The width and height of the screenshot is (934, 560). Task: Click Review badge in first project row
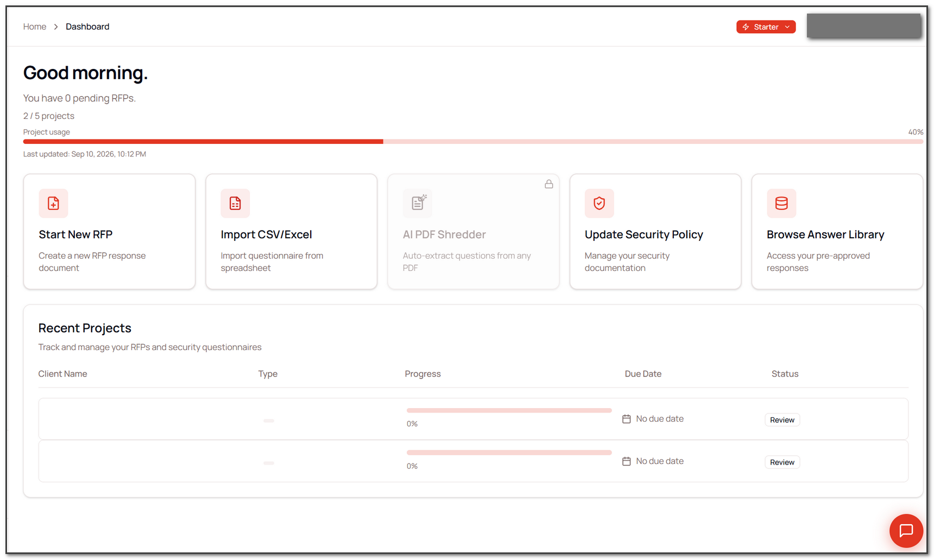[782, 420]
